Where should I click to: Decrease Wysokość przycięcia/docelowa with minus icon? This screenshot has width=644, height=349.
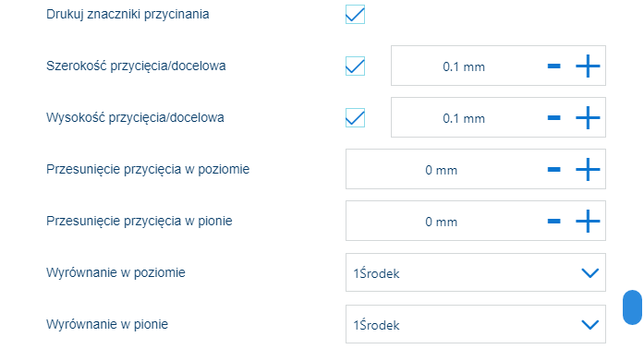coord(554,118)
